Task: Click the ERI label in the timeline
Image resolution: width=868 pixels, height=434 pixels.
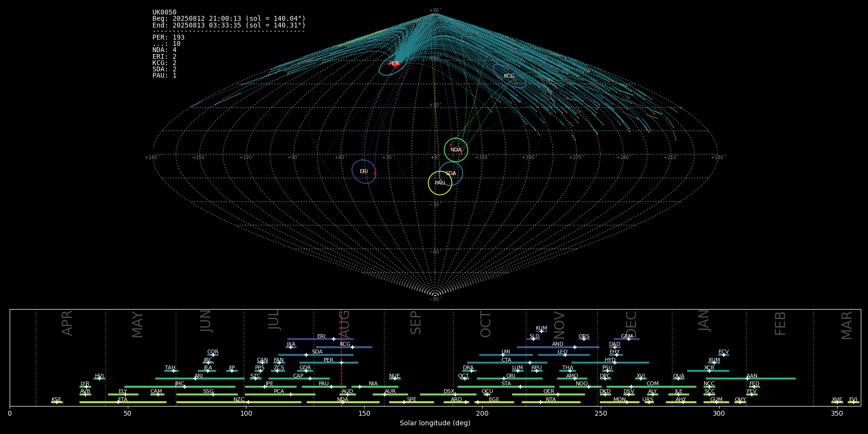Action: click(321, 337)
